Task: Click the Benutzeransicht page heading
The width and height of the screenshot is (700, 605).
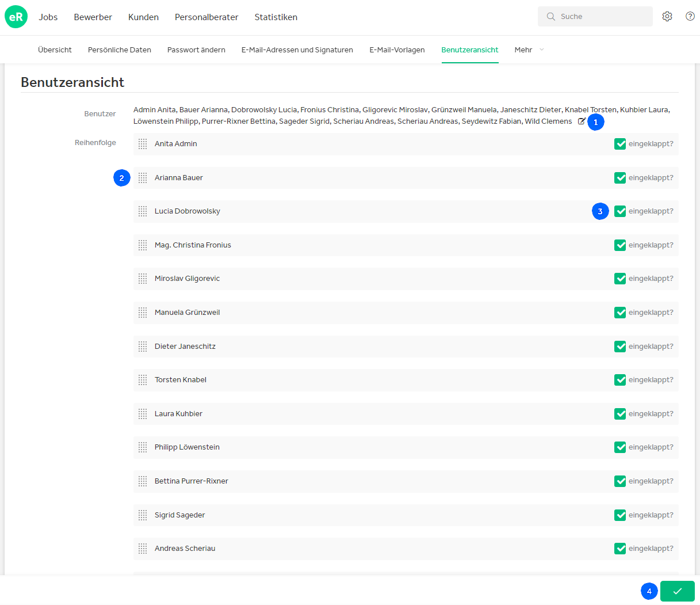Action: (x=72, y=82)
